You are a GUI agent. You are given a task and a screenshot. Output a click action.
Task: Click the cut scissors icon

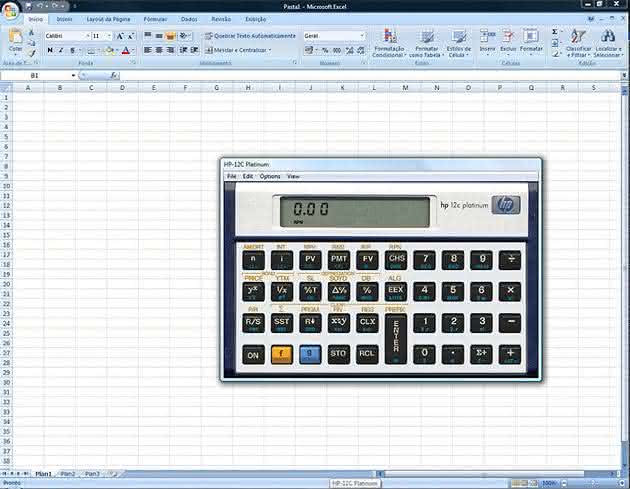click(x=31, y=33)
